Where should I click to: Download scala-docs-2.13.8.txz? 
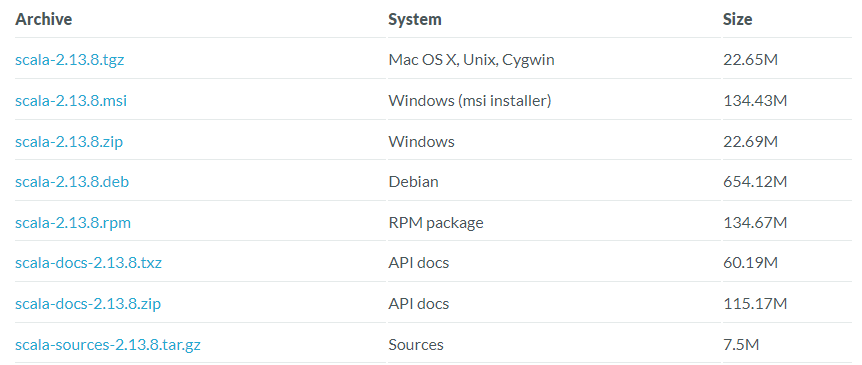pyautogui.click(x=89, y=263)
